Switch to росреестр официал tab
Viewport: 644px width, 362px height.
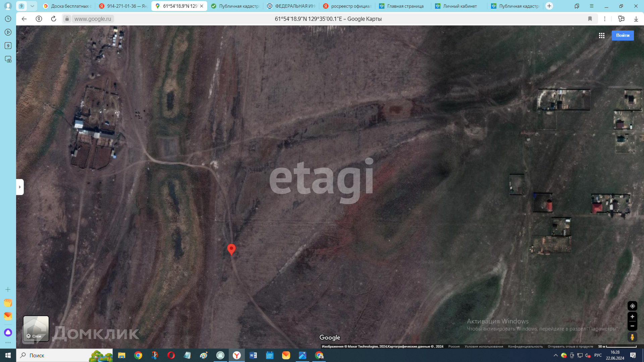(351, 6)
